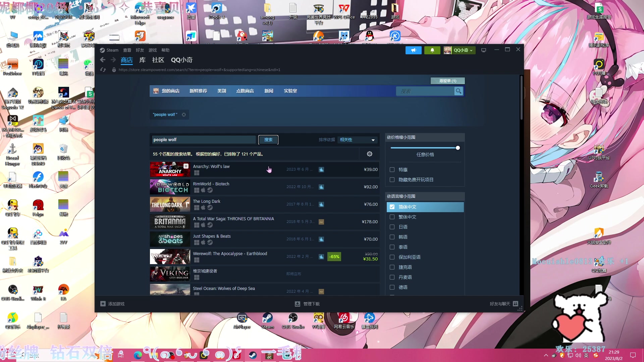Click the Just Shapes & Beats thumbnail
This screenshot has height=362, width=644.
pos(170,239)
